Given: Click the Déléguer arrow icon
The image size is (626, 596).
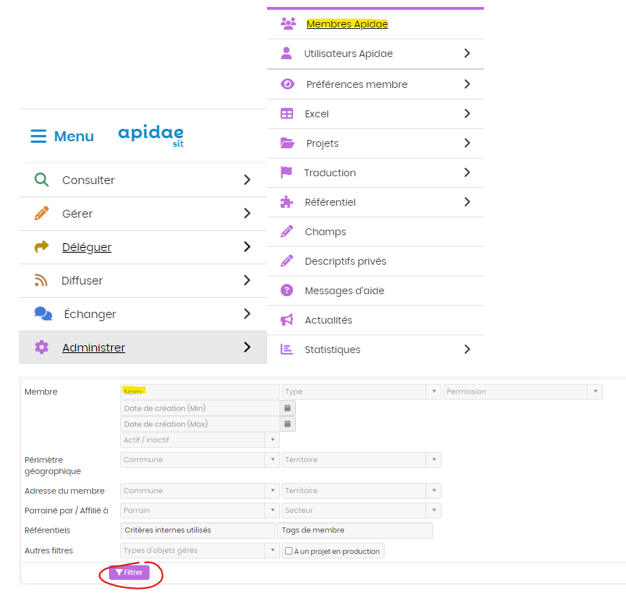Looking at the screenshot, I should tap(42, 247).
